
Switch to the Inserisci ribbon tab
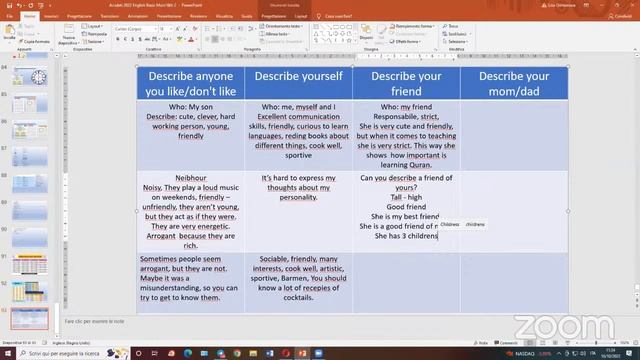pyautogui.click(x=51, y=16)
